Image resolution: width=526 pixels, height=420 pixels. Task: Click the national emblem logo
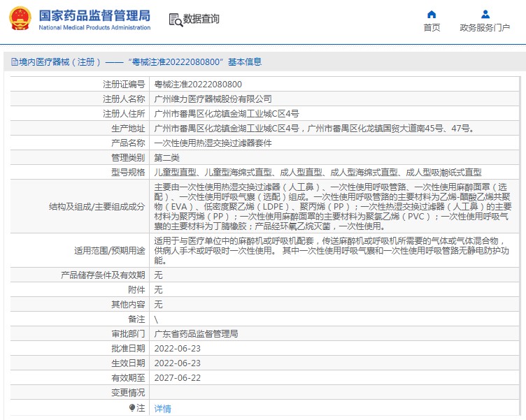tap(20, 19)
